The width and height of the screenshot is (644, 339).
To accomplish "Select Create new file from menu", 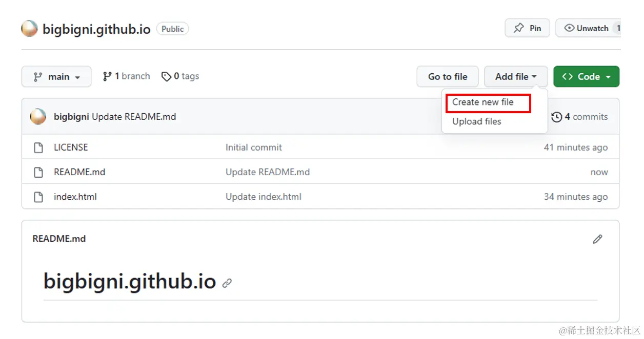I will 483,102.
